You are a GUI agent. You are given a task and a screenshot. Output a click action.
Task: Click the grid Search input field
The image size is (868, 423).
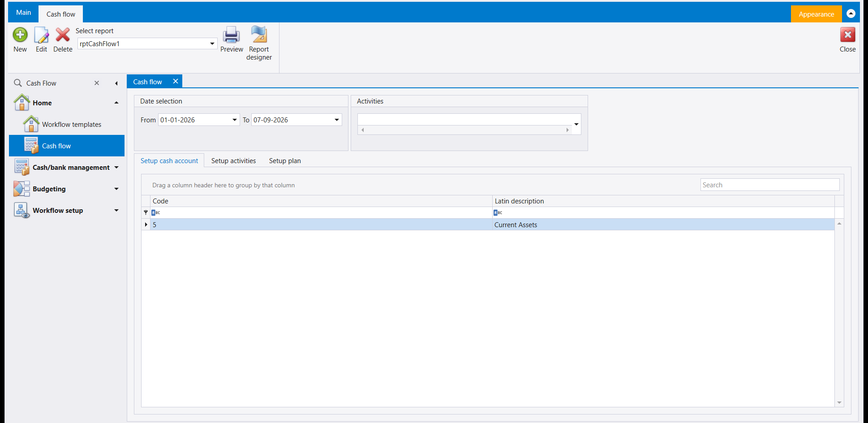pyautogui.click(x=769, y=185)
